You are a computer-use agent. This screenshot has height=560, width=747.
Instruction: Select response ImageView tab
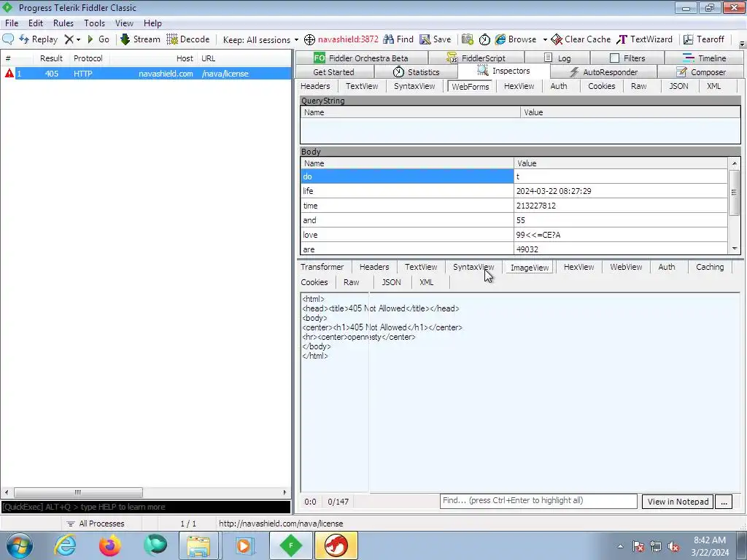click(x=530, y=268)
